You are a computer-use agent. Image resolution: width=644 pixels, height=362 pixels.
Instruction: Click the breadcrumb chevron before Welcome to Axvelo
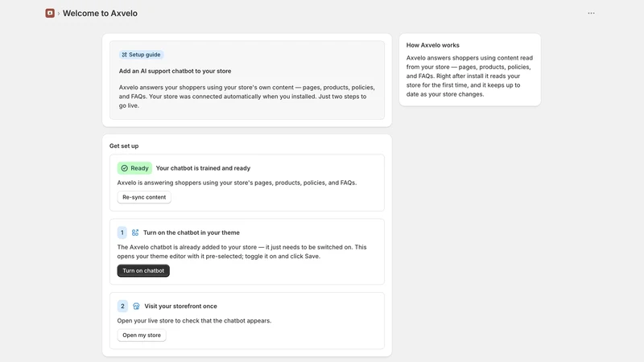59,14
